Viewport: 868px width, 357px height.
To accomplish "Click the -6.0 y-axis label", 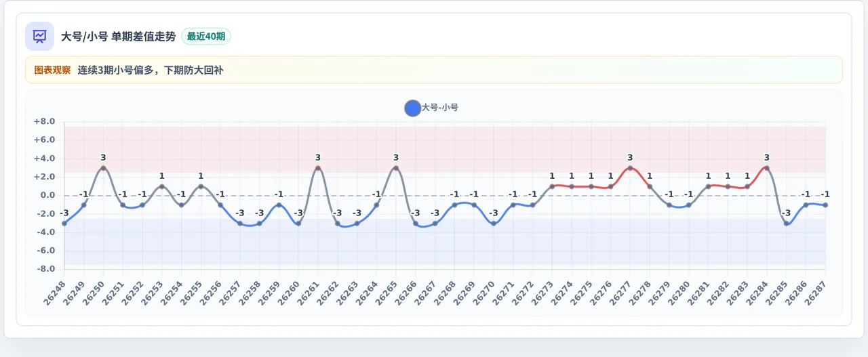I will coord(45,251).
